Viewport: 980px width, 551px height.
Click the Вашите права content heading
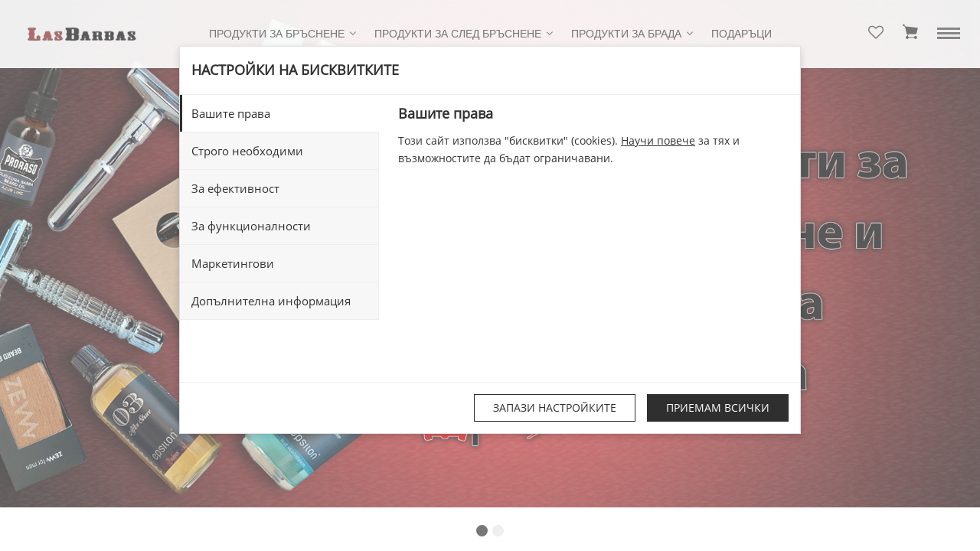pos(446,113)
